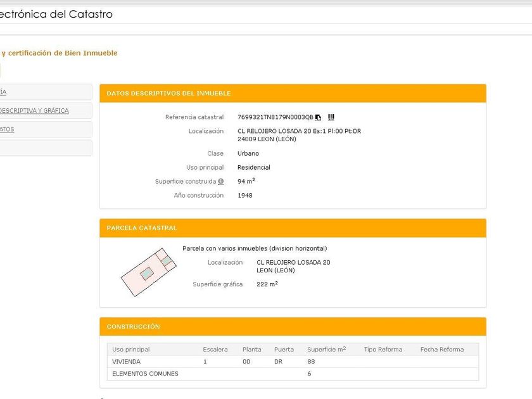Click the Puerta column header

click(x=284, y=350)
